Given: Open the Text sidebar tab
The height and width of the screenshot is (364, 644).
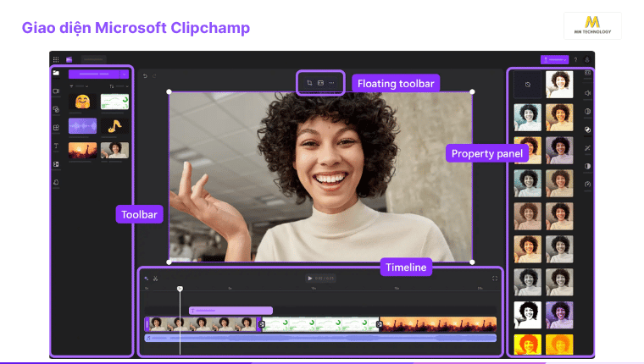Looking at the screenshot, I should coord(56,146).
